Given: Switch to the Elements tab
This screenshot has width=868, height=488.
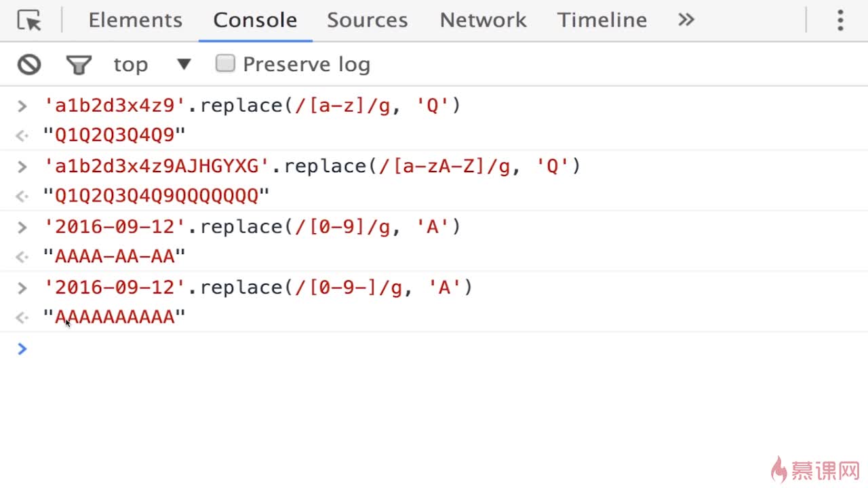Looking at the screenshot, I should [x=135, y=20].
